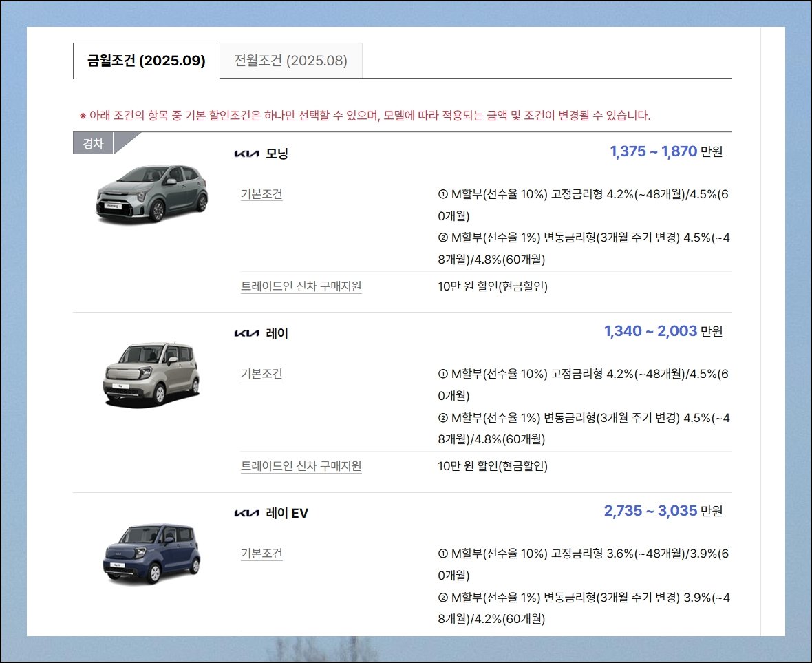Click 레이's 10만 원 할인(현금할인) text

493,465
